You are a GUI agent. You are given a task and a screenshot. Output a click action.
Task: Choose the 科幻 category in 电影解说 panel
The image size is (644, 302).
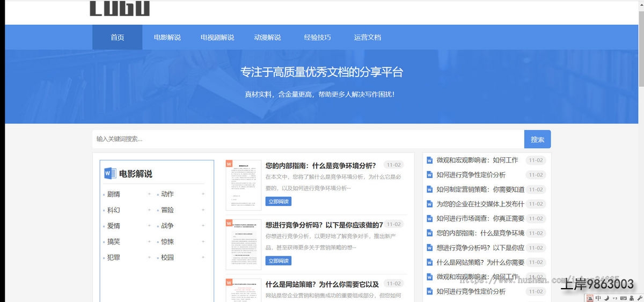[x=114, y=210]
